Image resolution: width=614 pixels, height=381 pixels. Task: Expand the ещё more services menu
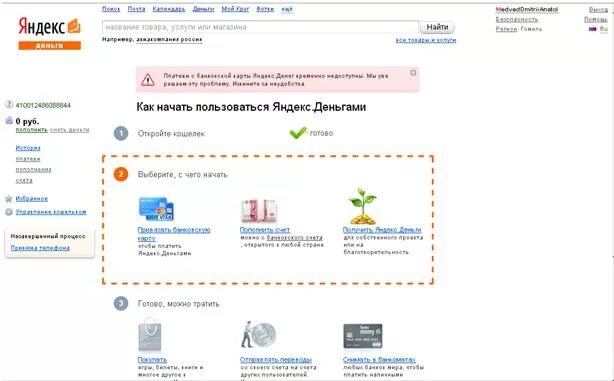coord(287,9)
